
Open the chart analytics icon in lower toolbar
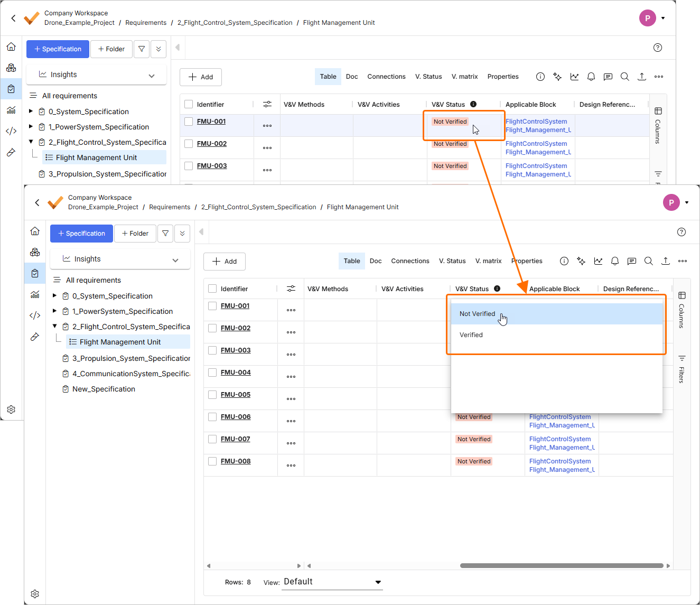pyautogui.click(x=598, y=261)
